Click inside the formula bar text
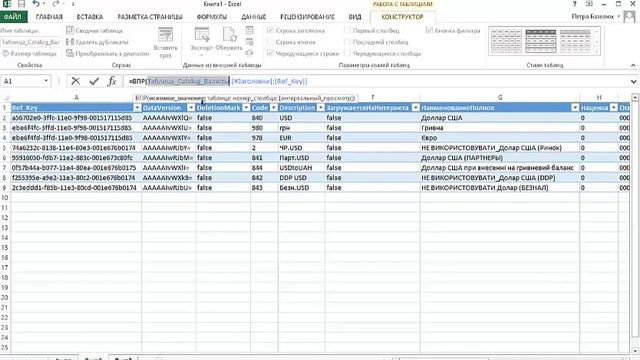This screenshot has width=640, height=360. (x=376, y=81)
